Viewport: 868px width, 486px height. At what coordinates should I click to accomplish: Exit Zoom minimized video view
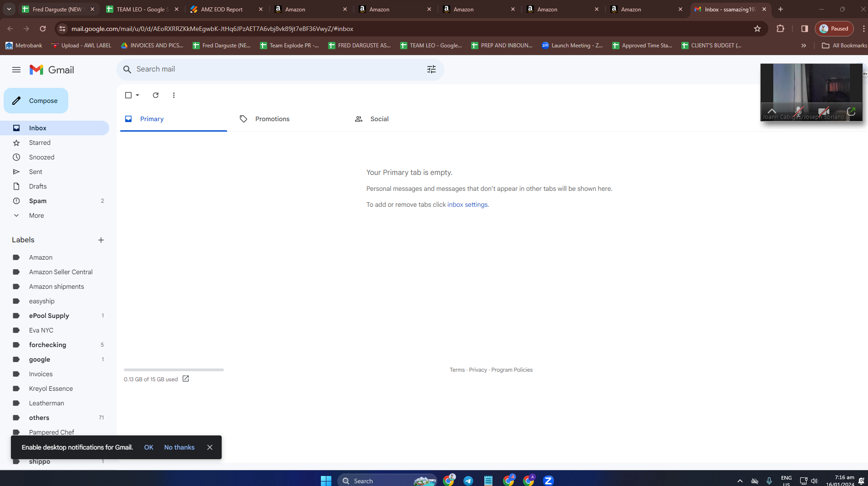[851, 111]
